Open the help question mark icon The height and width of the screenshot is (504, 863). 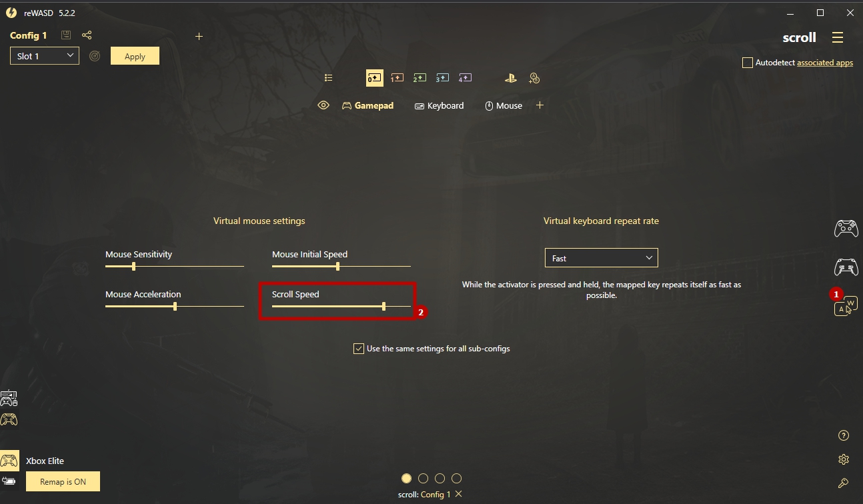pyautogui.click(x=844, y=436)
